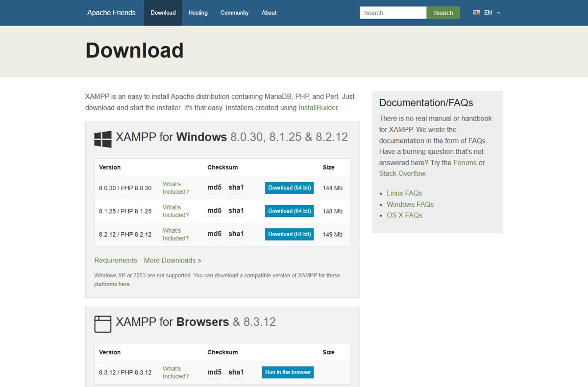Focus the Search input field
Screen dimensions: 588x387
[x=393, y=13]
